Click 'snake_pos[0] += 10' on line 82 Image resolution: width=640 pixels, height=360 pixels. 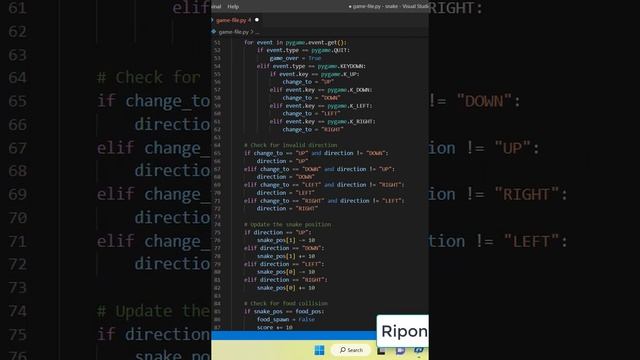286,288
